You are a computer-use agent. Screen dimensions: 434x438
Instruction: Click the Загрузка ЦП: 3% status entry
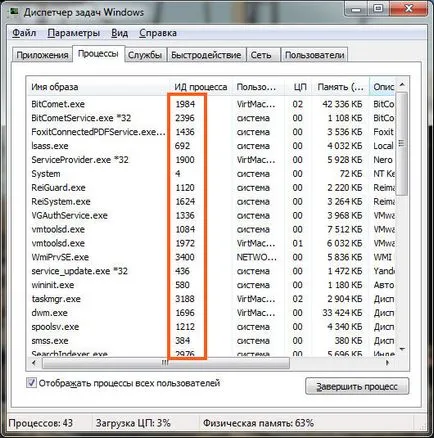133,423
